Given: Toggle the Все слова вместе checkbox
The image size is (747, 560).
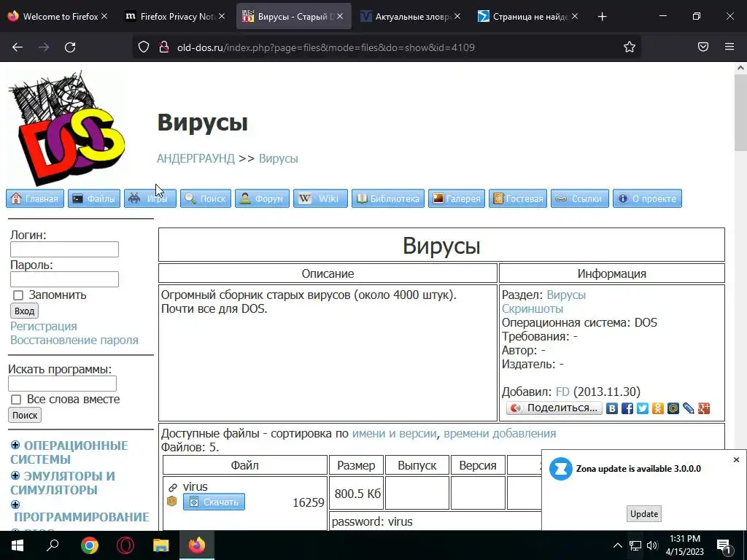Looking at the screenshot, I should [16, 400].
